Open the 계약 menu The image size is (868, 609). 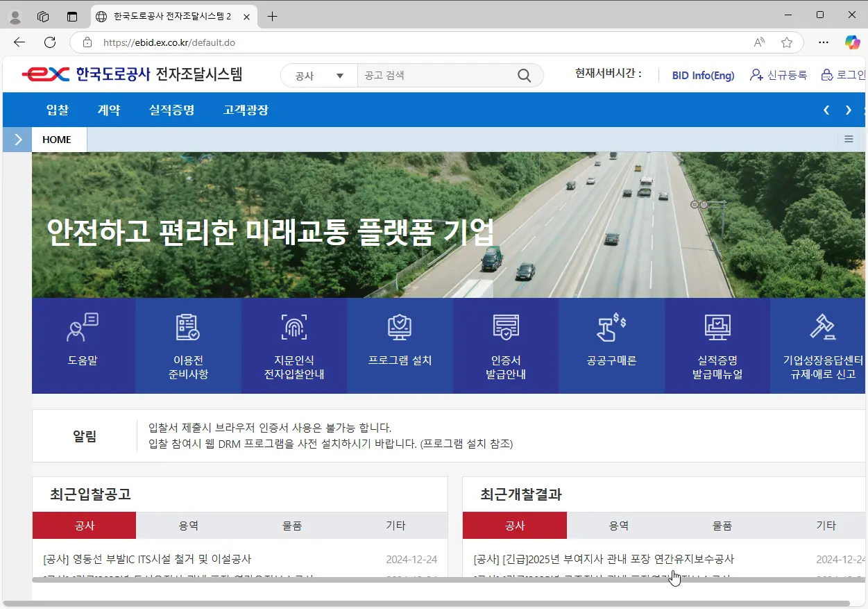(109, 110)
